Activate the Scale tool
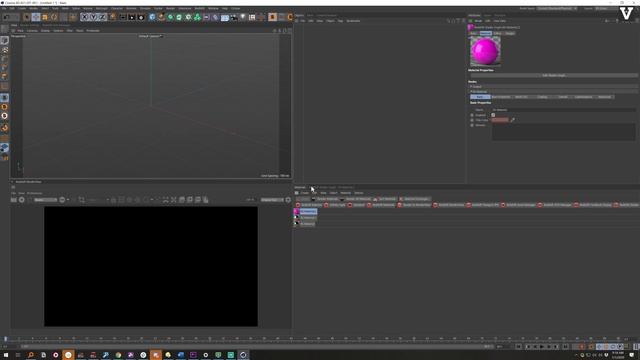 [45, 17]
